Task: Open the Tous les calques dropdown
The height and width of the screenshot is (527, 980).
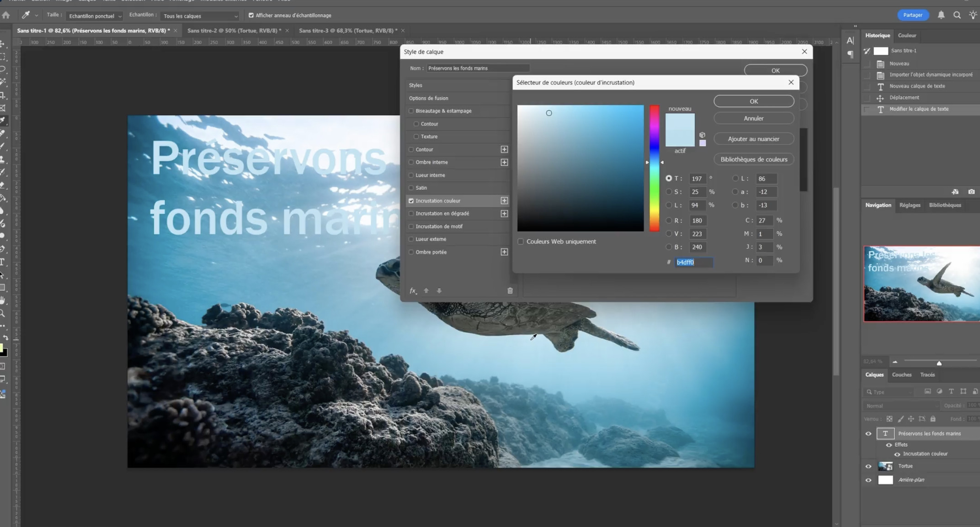Action: [x=200, y=16]
